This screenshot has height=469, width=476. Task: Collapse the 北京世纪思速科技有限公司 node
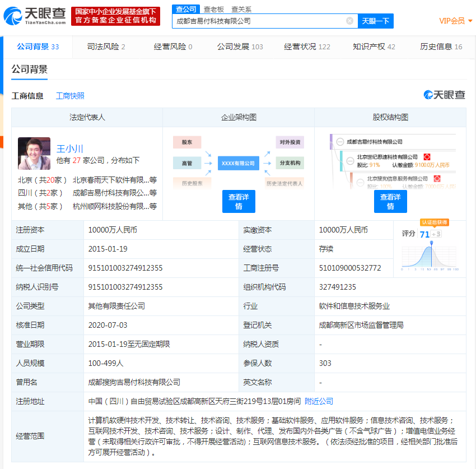tap(350, 161)
